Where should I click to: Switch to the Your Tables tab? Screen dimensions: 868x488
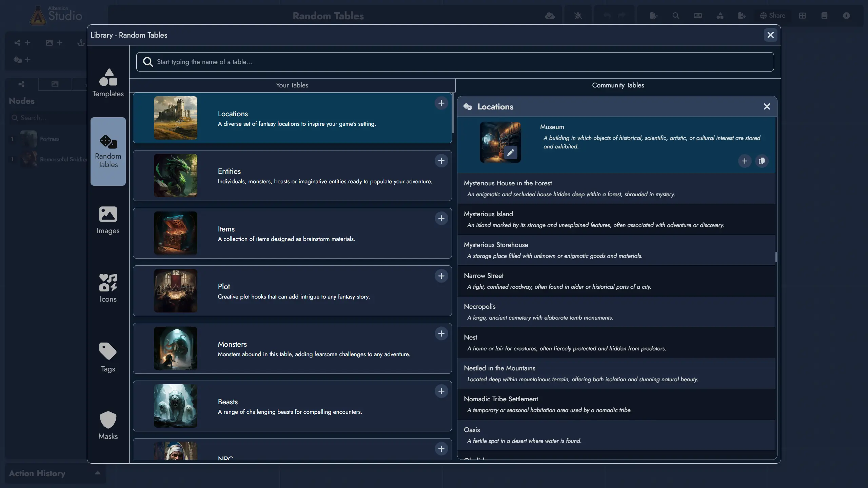point(292,85)
